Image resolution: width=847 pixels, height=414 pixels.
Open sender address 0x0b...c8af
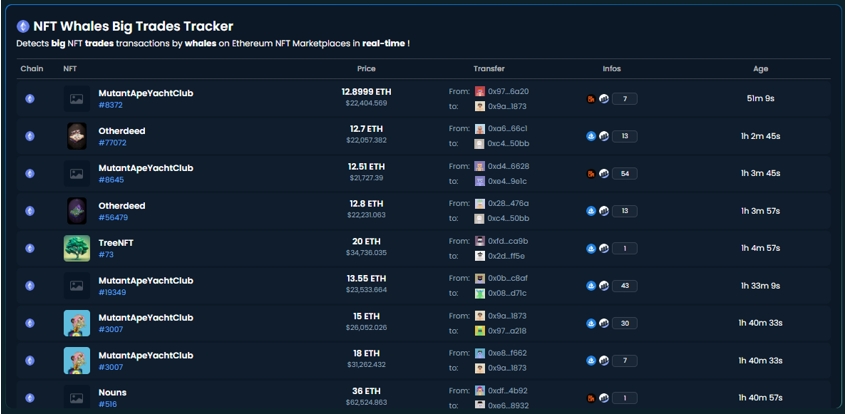508,278
